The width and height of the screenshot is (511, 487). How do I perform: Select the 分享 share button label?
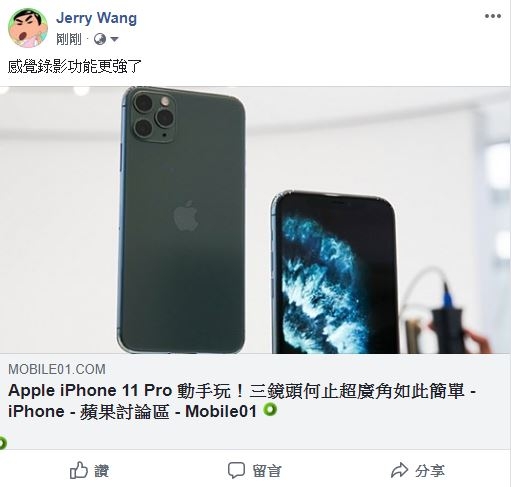click(430, 471)
